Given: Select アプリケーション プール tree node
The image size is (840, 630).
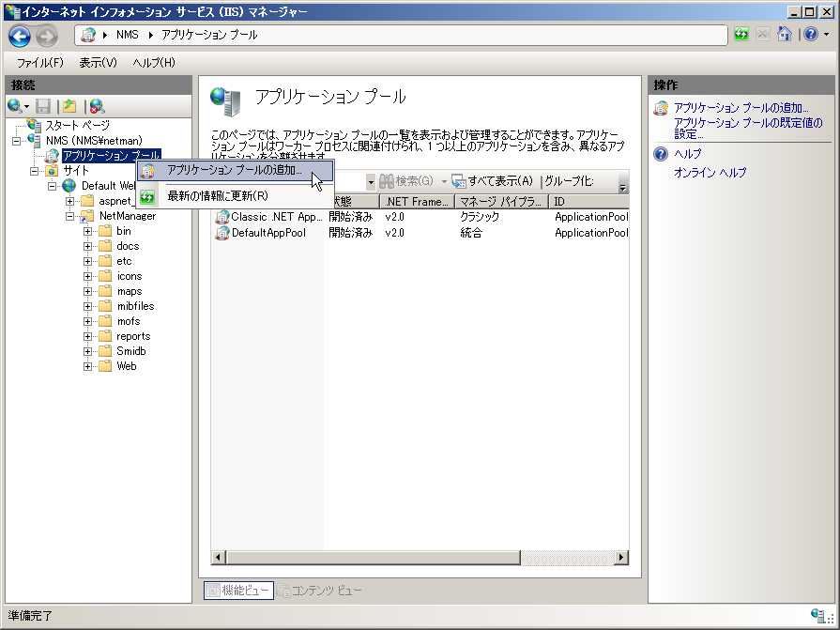Looking at the screenshot, I should tap(111, 155).
